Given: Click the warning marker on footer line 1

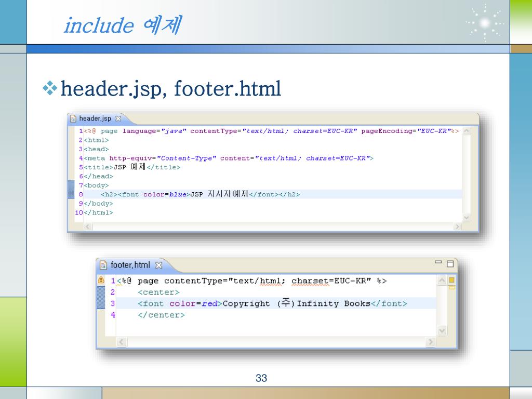Looking at the screenshot, I should point(101,280).
